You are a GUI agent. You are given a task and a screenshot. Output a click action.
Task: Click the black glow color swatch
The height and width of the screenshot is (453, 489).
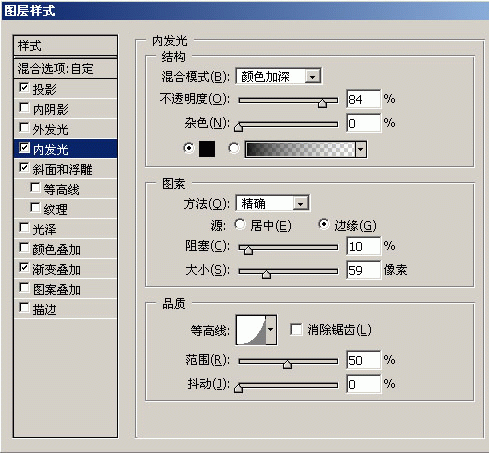207,149
